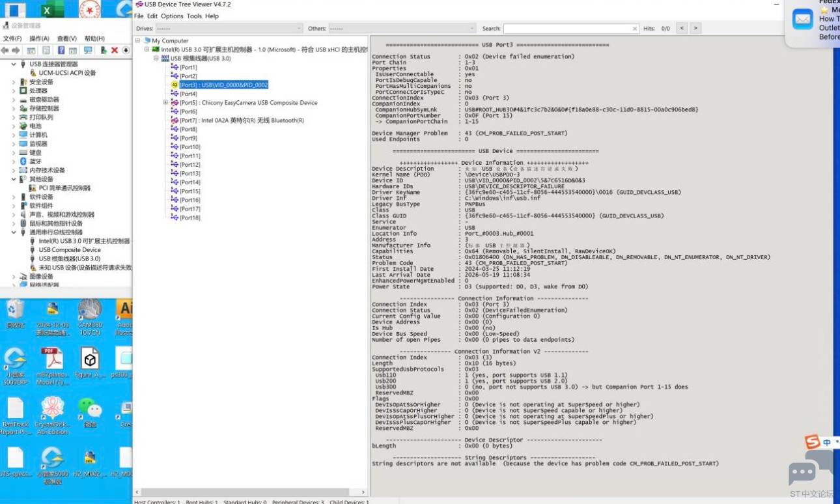The image size is (840, 504).
Task: Click the My Computer icon in the tree
Action: 147,40
